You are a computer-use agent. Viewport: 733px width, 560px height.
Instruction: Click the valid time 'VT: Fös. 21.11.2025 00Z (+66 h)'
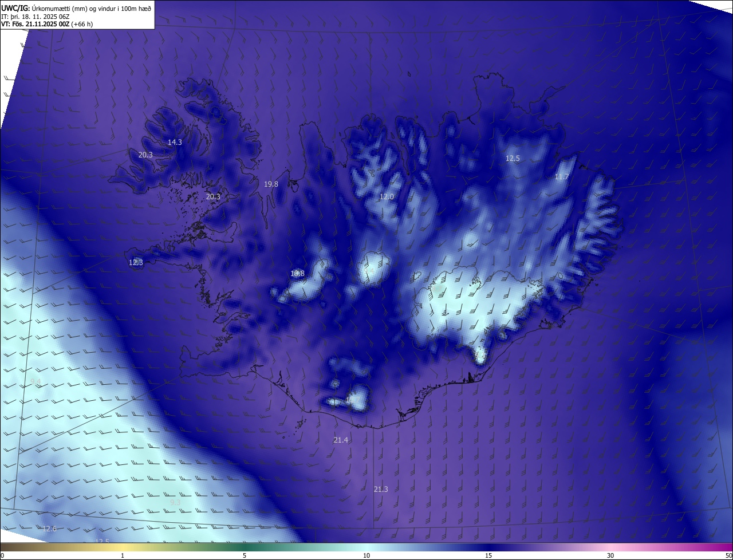coord(47,24)
